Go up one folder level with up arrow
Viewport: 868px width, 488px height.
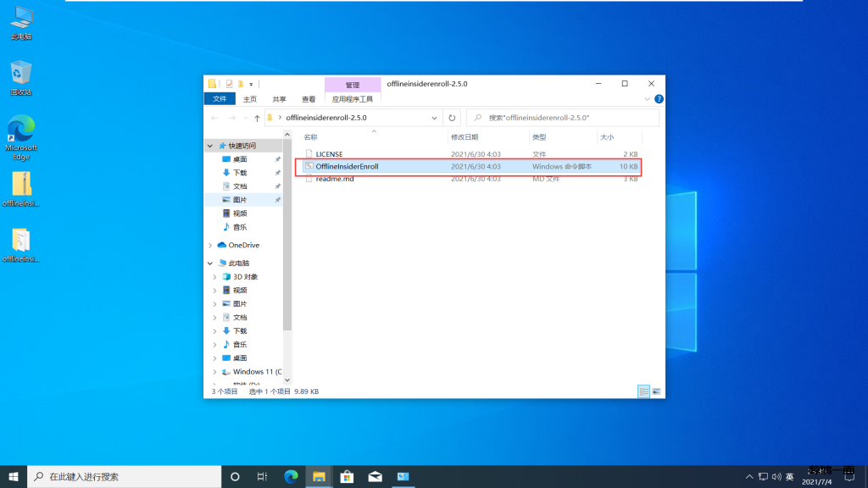(257, 118)
